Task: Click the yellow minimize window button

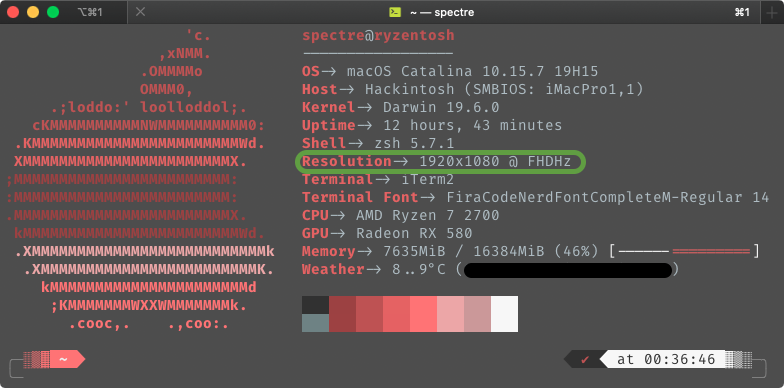Action: click(x=33, y=12)
